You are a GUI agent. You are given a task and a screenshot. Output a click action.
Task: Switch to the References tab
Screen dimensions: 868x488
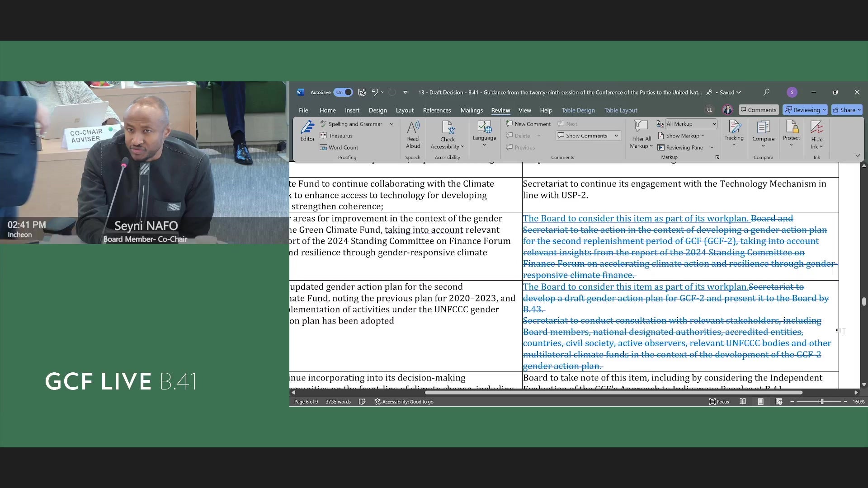(437, 110)
